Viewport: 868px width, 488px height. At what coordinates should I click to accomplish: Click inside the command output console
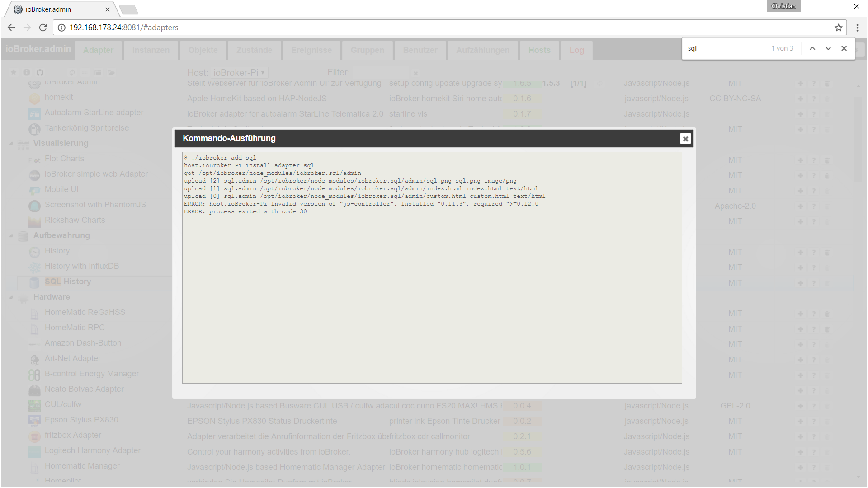point(432,267)
